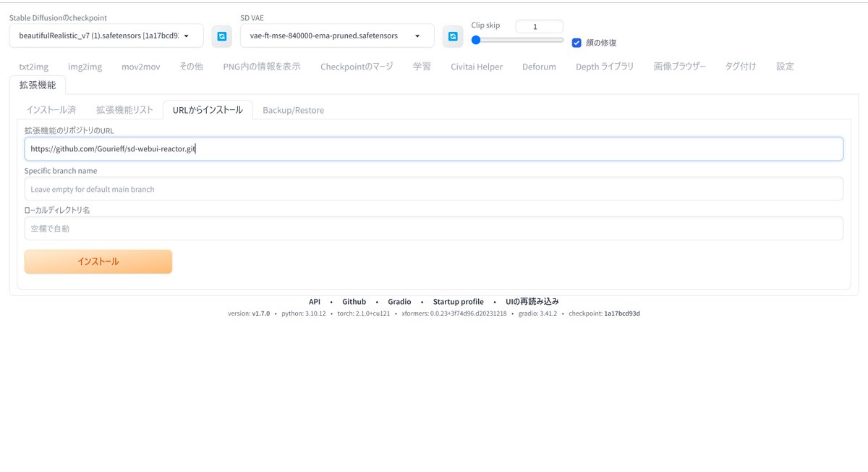Open the 設定 tab
Viewport: 868px width, 472px height.
785,67
